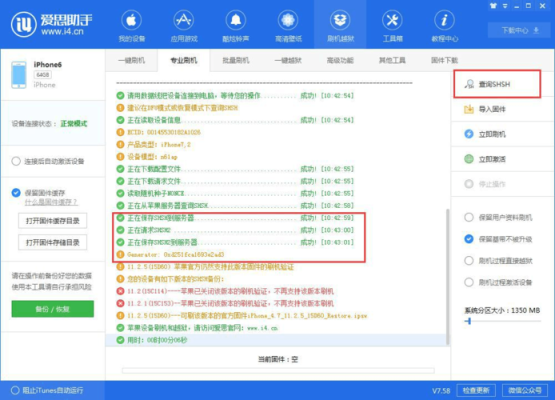Select 保留用户资料刷机 option
Image resolution: width=555 pixels, height=400 pixels.
[469, 217]
